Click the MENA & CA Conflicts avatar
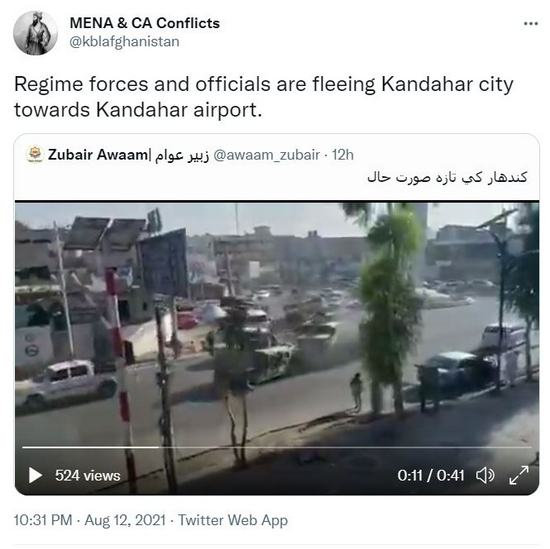The width and height of the screenshot is (550, 549). coord(35,33)
